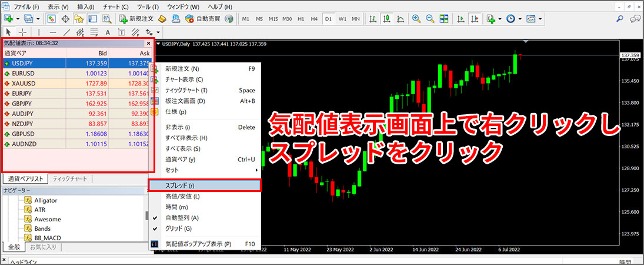
Task: Select the text label tool
Action: 122,32
